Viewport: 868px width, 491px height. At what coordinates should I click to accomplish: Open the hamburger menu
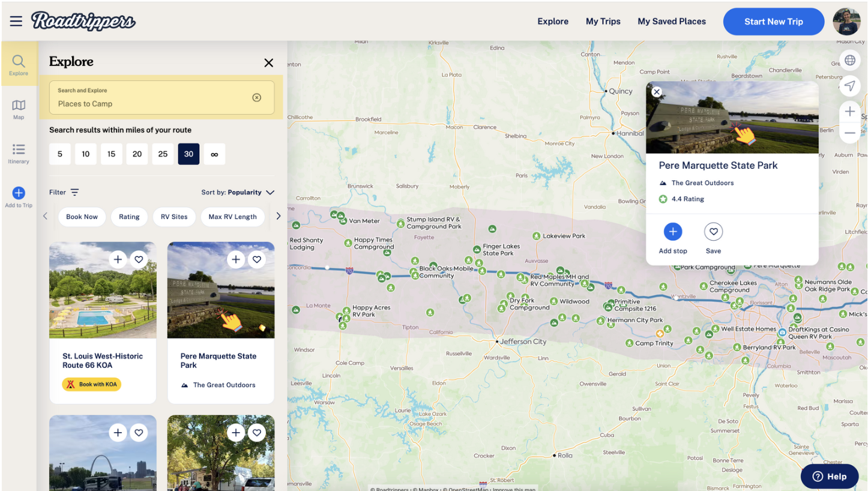point(16,22)
